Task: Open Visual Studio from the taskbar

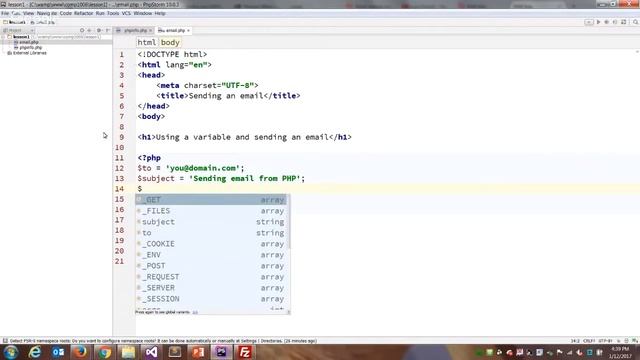Action: (151, 352)
